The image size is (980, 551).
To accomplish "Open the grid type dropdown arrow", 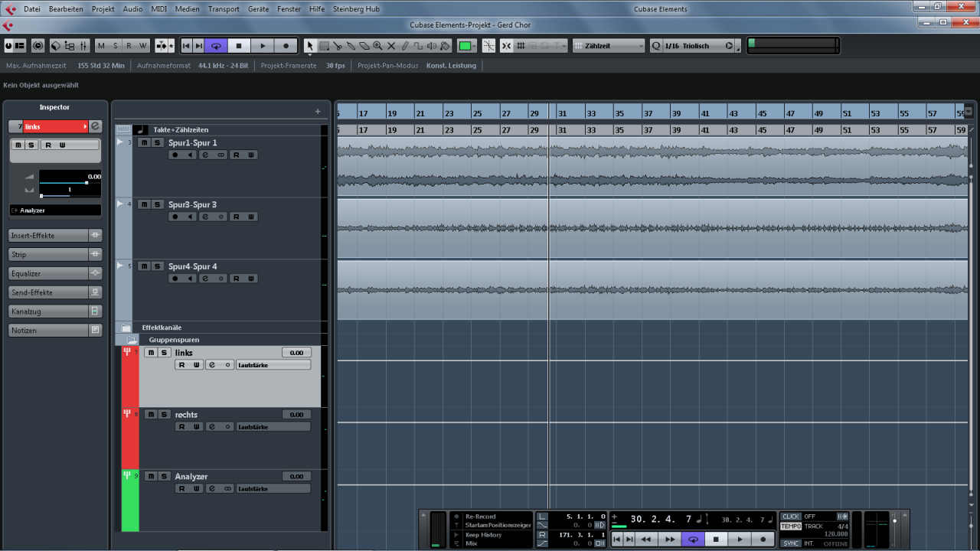I will coord(564,46).
